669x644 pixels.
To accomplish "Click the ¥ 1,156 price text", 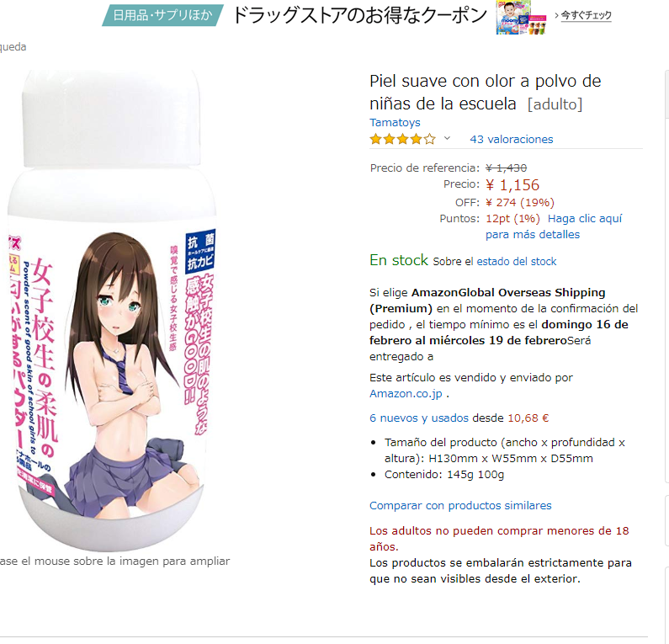I will [512, 185].
